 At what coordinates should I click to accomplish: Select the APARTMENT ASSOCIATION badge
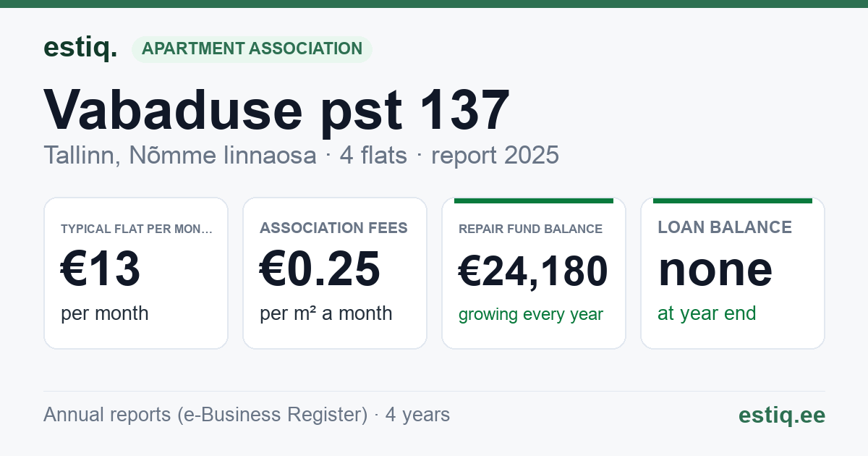point(252,49)
